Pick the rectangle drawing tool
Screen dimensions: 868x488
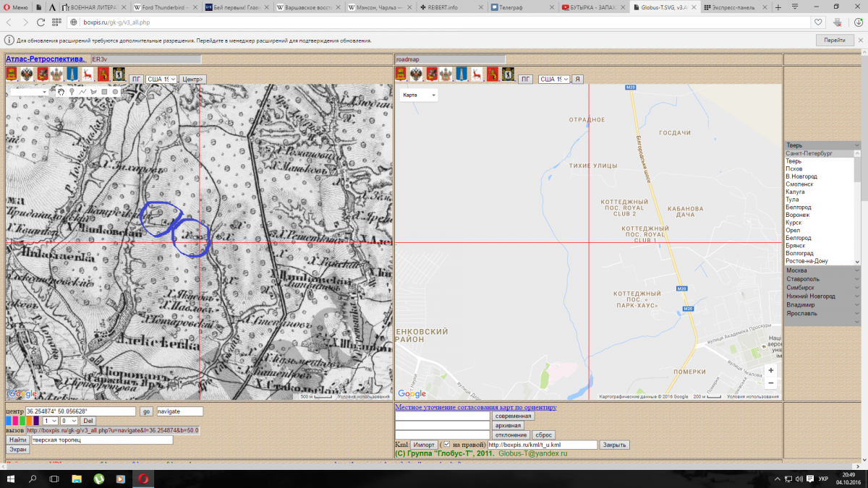[x=104, y=92]
